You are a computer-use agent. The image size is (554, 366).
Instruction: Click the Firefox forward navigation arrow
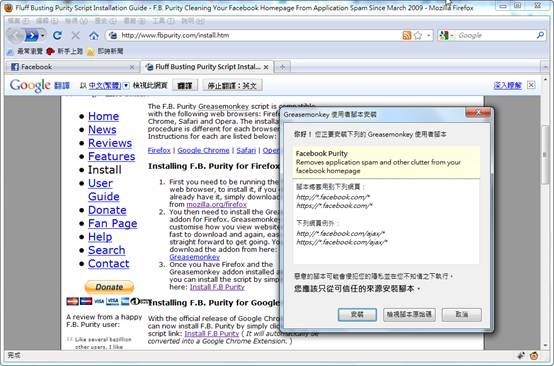(x=31, y=35)
